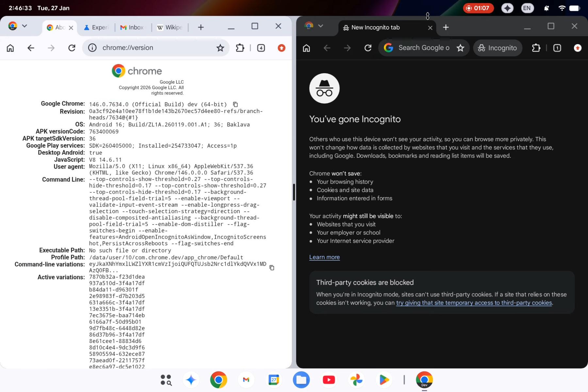Open Chrome update menu in left window
588x392 pixels.
click(x=282, y=48)
